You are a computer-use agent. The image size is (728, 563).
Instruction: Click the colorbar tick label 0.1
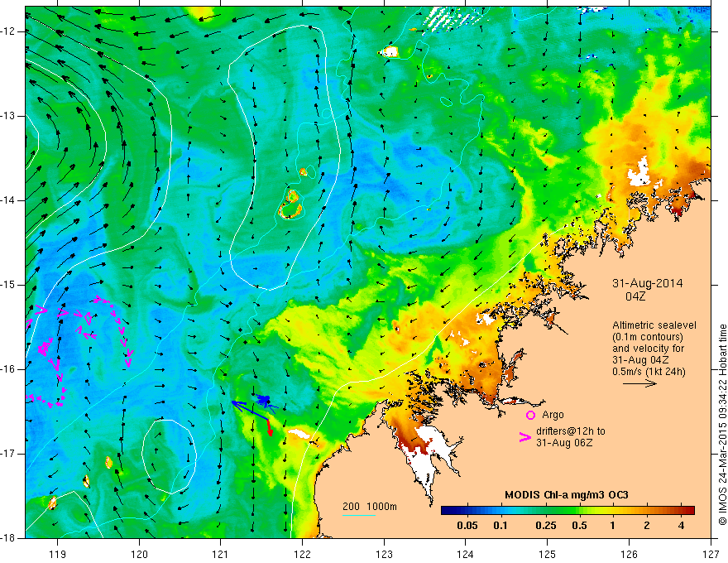(x=500, y=526)
